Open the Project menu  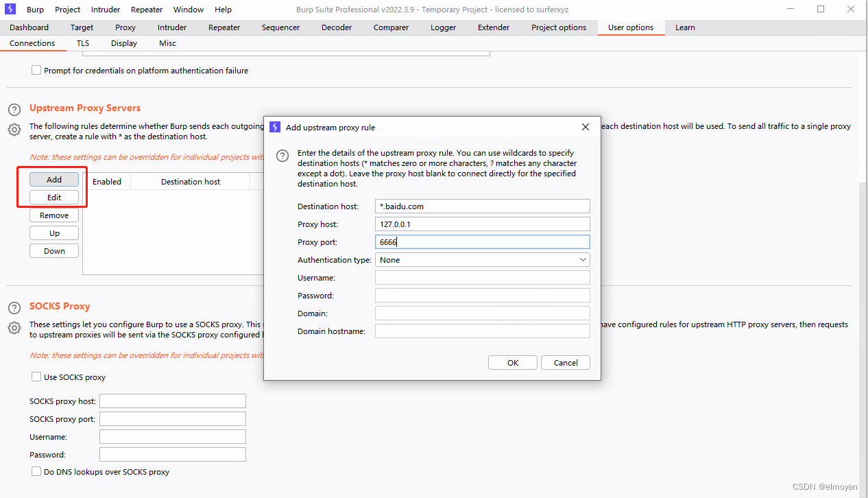tap(67, 10)
